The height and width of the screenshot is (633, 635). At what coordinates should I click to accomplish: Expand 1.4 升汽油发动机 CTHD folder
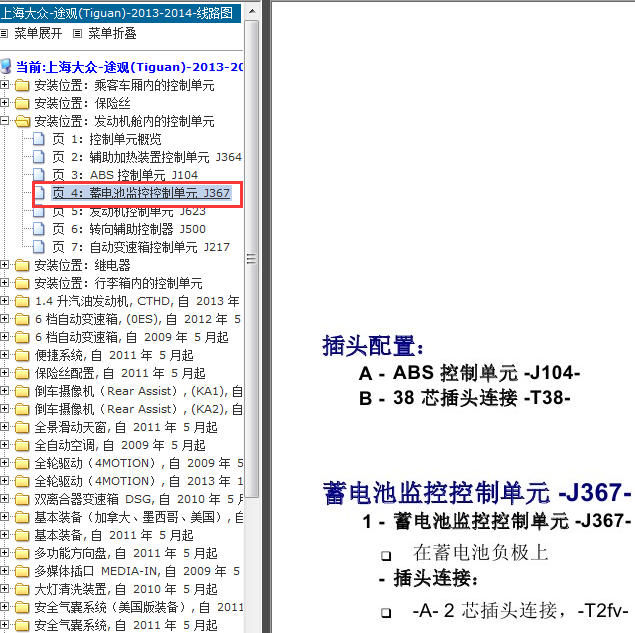(x=4, y=301)
